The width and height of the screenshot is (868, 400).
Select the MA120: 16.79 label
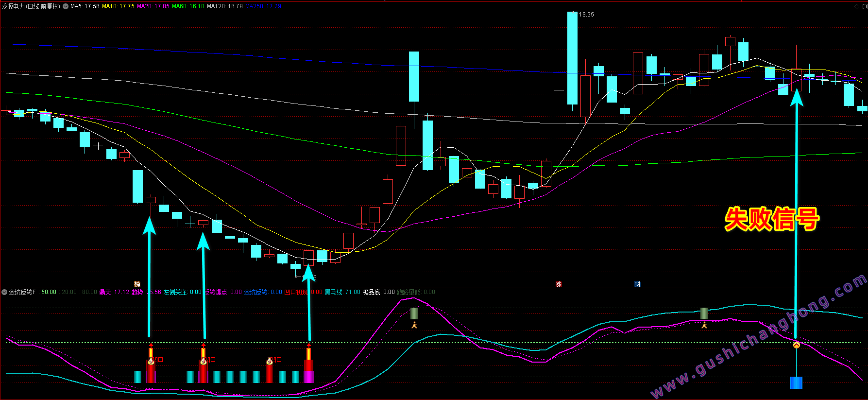pyautogui.click(x=225, y=6)
